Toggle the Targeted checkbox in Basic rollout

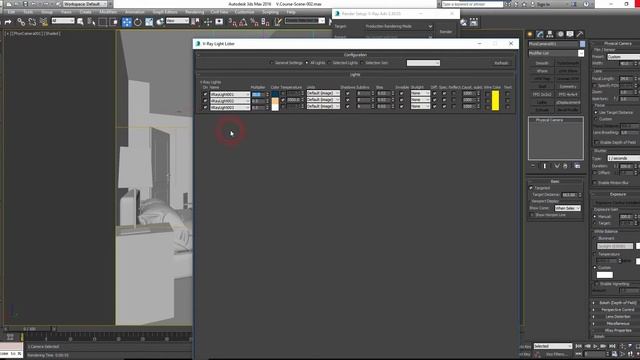[x=531, y=188]
